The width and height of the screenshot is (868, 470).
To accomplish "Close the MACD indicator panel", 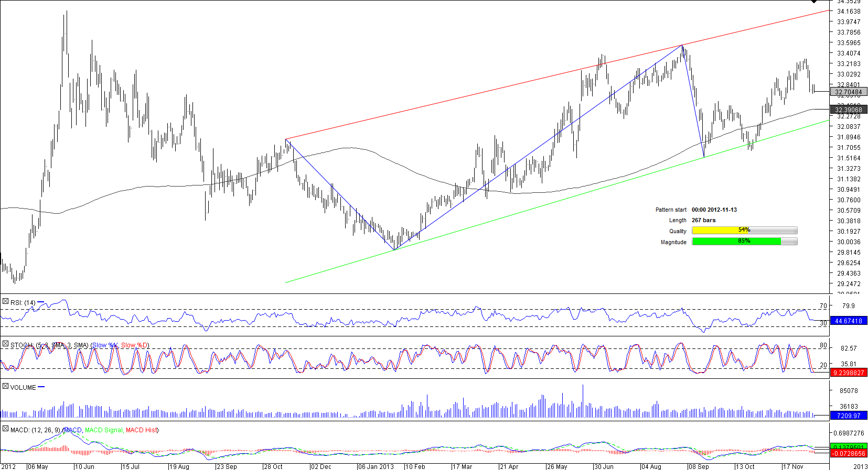I will [5, 429].
